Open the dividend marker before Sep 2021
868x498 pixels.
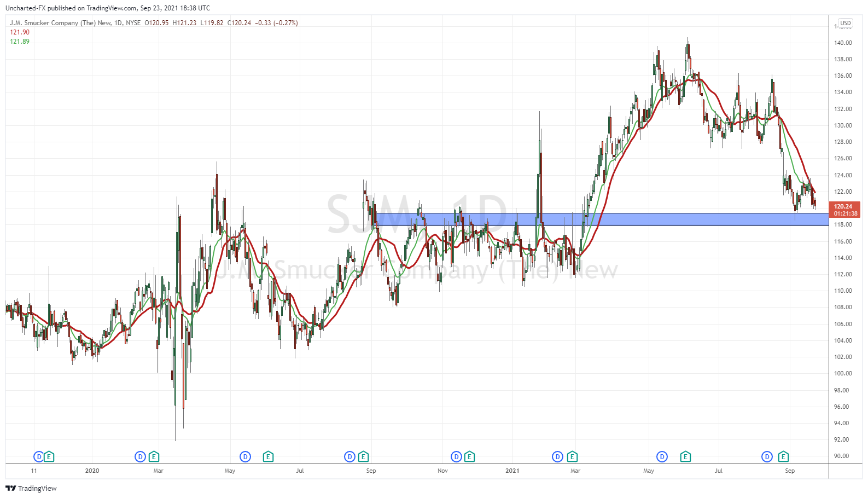(x=767, y=456)
